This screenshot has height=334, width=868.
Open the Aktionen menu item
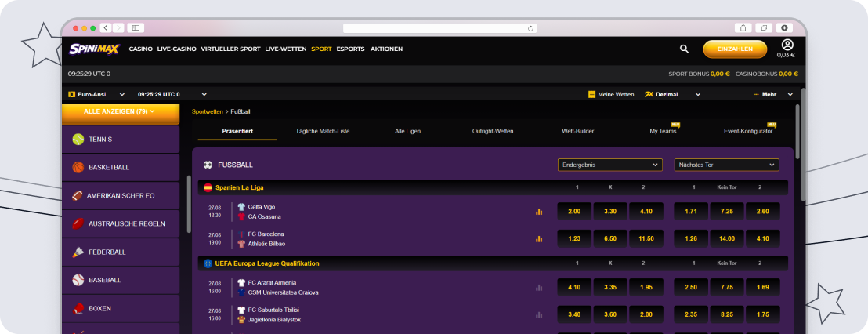coord(386,49)
